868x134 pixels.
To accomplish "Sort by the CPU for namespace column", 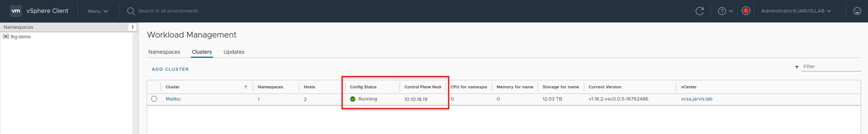I will (468, 87).
